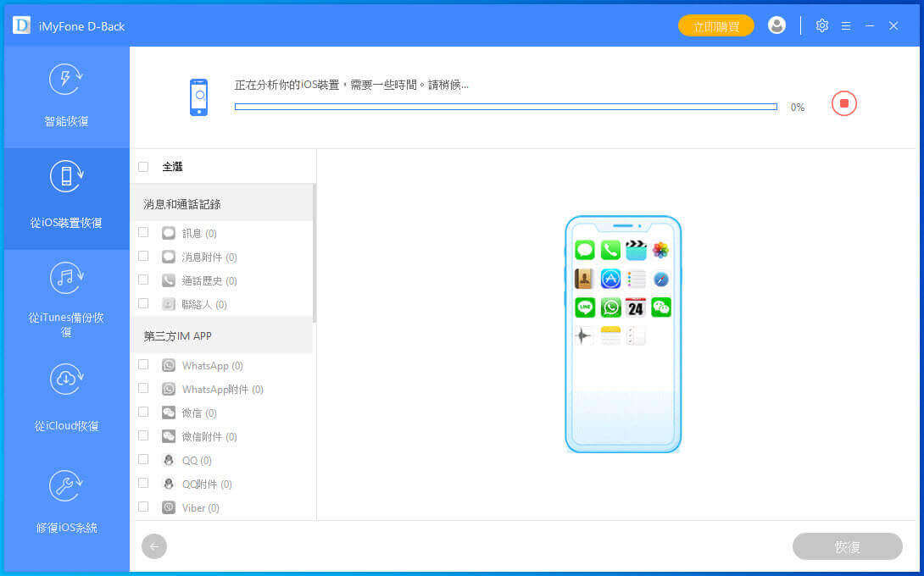The height and width of the screenshot is (576, 924).
Task: Check the 微信附件 checkbox
Action: click(x=143, y=435)
